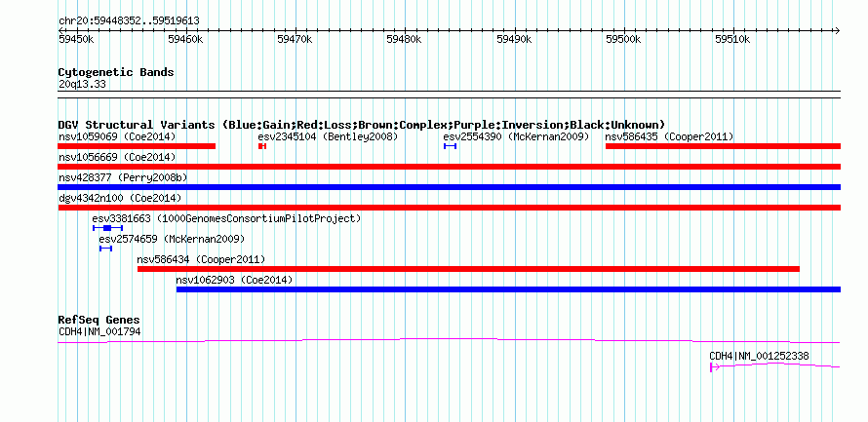Click the CDH4|NM_001252338 gene label
The width and height of the screenshot is (868, 422).
pos(759,356)
